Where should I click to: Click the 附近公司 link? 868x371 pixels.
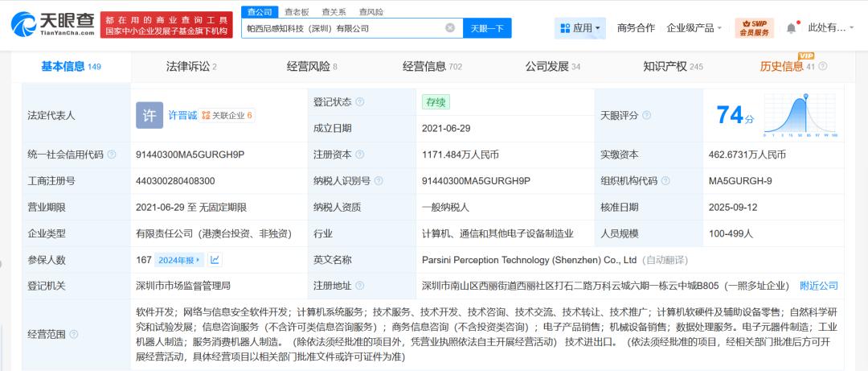(x=819, y=286)
